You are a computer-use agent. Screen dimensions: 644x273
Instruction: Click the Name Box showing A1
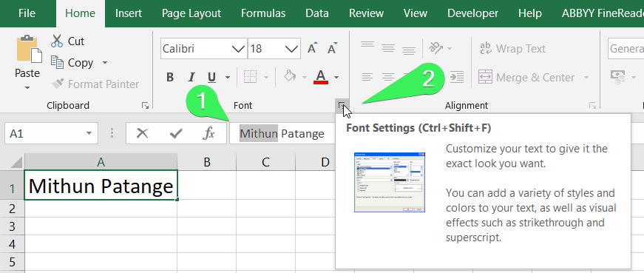[x=43, y=133]
